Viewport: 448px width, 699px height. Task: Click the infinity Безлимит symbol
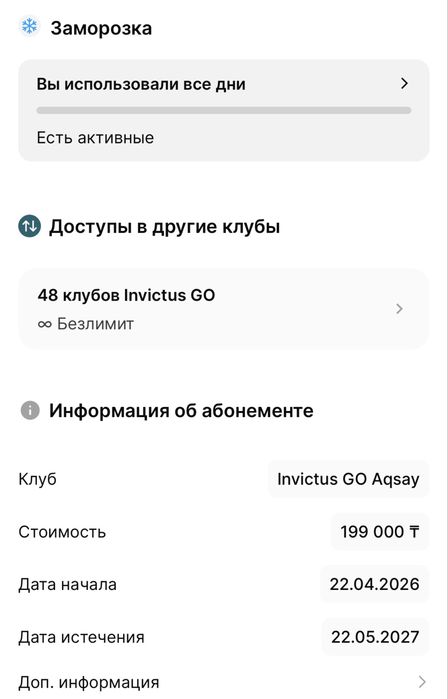[45, 324]
